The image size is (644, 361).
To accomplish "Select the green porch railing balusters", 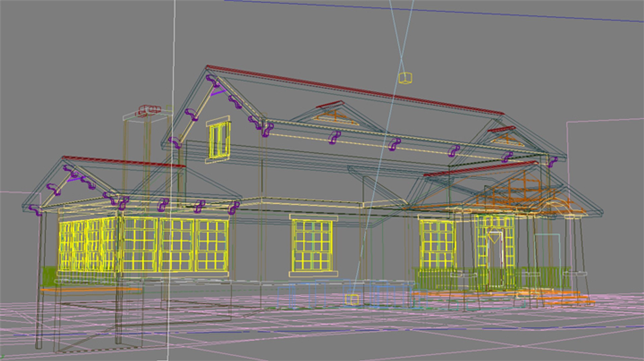I will click(x=491, y=279).
